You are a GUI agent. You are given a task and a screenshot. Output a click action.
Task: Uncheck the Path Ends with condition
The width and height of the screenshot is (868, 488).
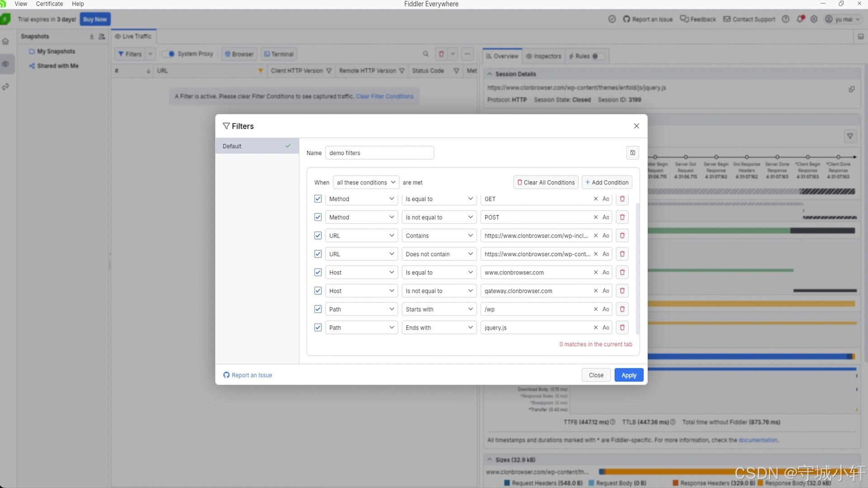(318, 328)
